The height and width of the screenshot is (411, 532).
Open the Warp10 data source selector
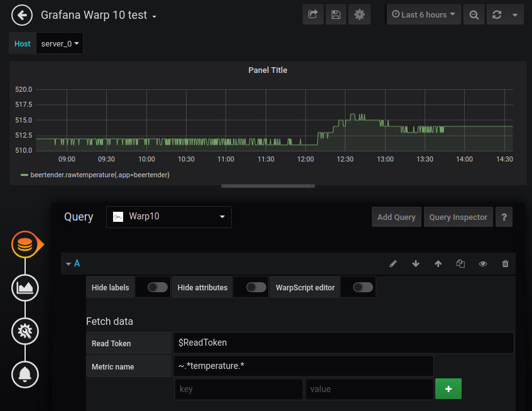click(x=168, y=217)
